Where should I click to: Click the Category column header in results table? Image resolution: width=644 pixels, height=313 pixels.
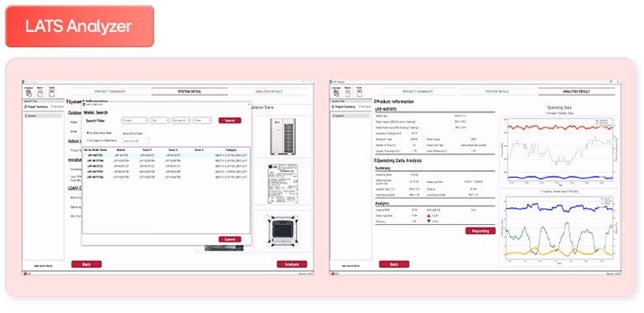pos(231,150)
